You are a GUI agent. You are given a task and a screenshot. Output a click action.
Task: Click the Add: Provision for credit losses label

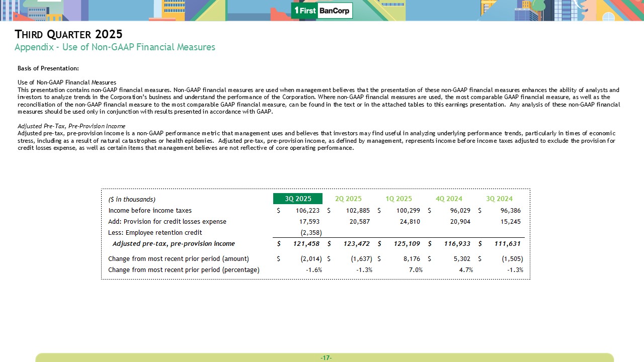tap(167, 222)
